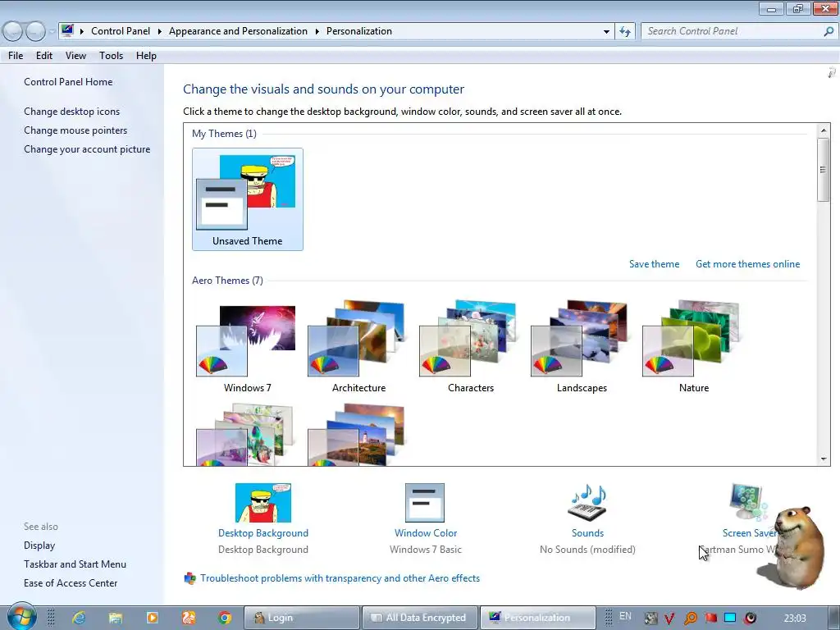Click the orange magnifier tray icon
Image resolution: width=840 pixels, height=630 pixels.
(x=691, y=619)
